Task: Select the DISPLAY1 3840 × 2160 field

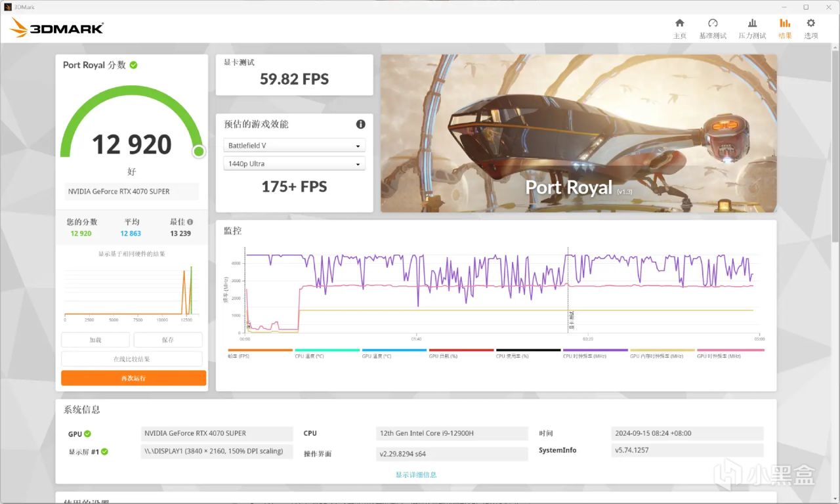Action: click(x=217, y=451)
